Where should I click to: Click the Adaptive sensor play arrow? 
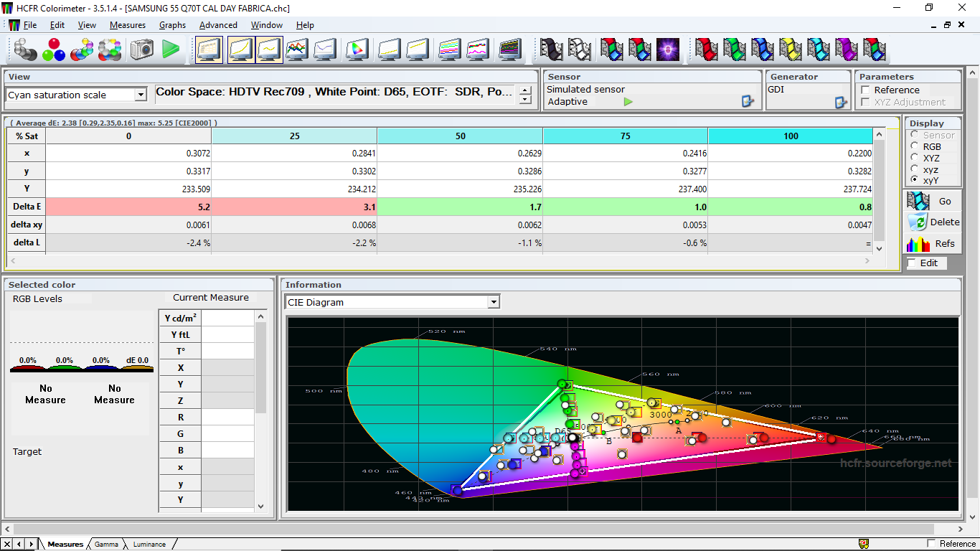coord(628,102)
